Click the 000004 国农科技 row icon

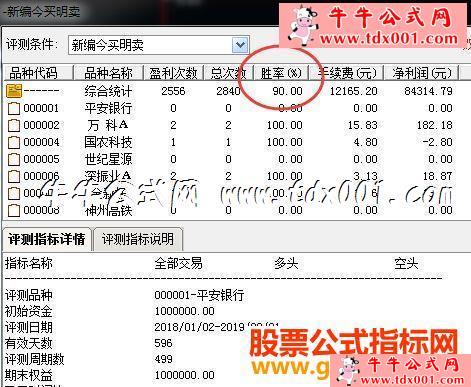14,142
